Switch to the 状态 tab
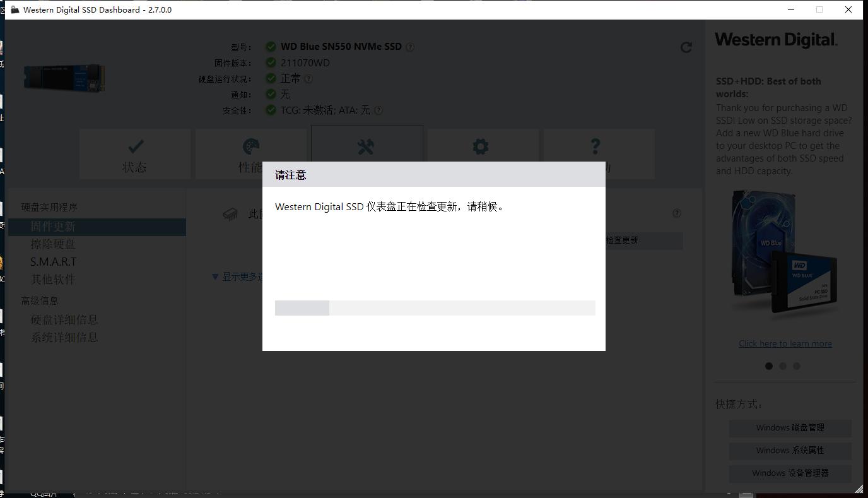The width and height of the screenshot is (868, 498). tap(134, 153)
